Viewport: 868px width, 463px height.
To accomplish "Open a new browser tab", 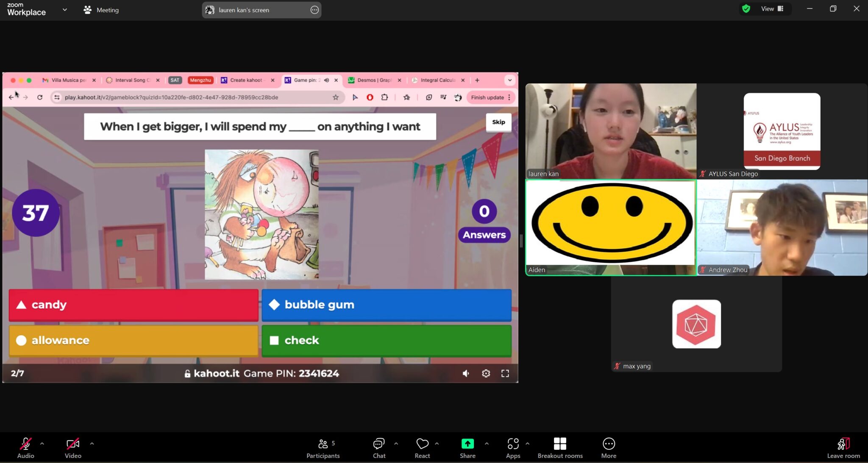I will coord(477,80).
